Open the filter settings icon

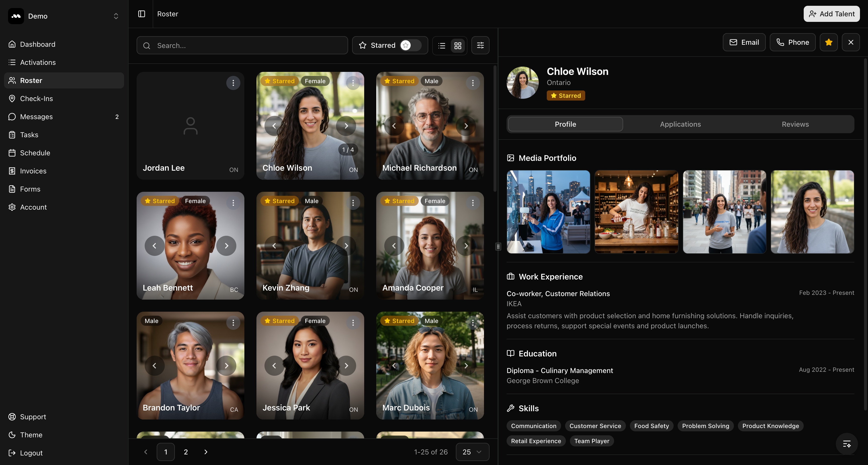point(480,45)
